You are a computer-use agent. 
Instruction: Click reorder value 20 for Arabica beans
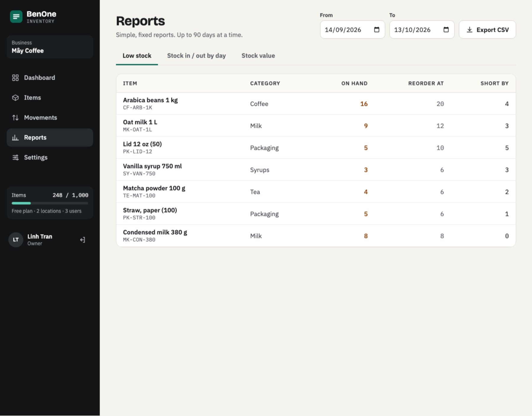click(x=440, y=104)
